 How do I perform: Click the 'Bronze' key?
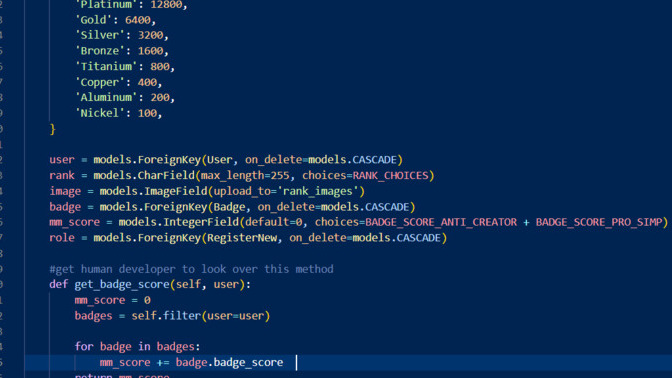coord(100,51)
